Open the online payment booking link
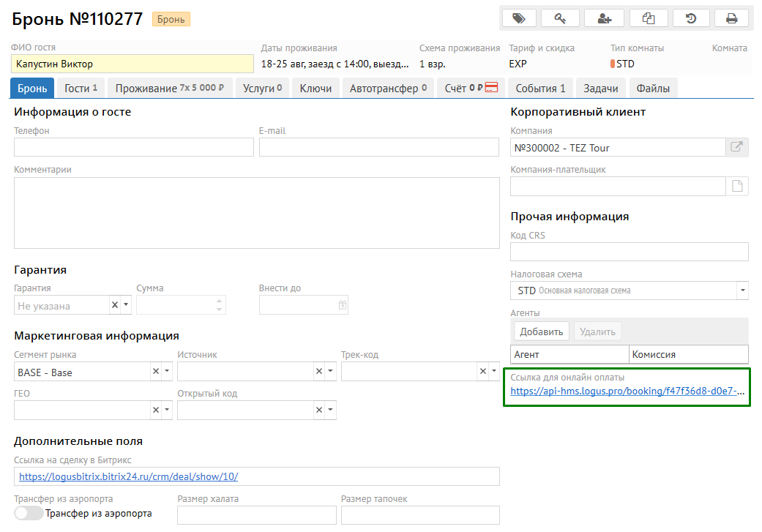The width and height of the screenshot is (762, 532). click(627, 391)
